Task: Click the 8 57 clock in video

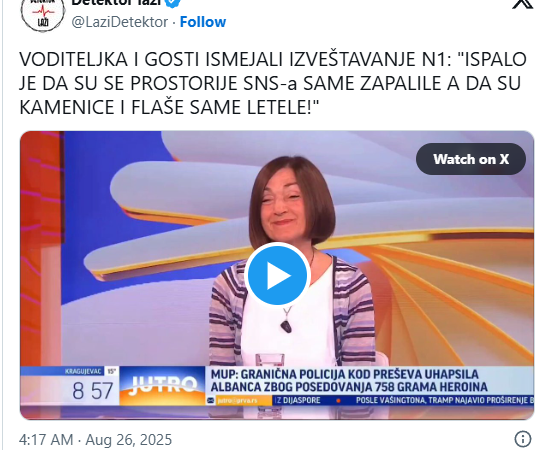Action: 92,391
